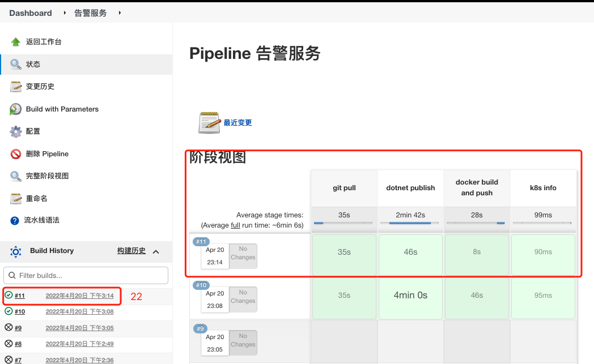The width and height of the screenshot is (594, 364).
Task: Open the 构建历史 trend link
Action: (x=131, y=251)
